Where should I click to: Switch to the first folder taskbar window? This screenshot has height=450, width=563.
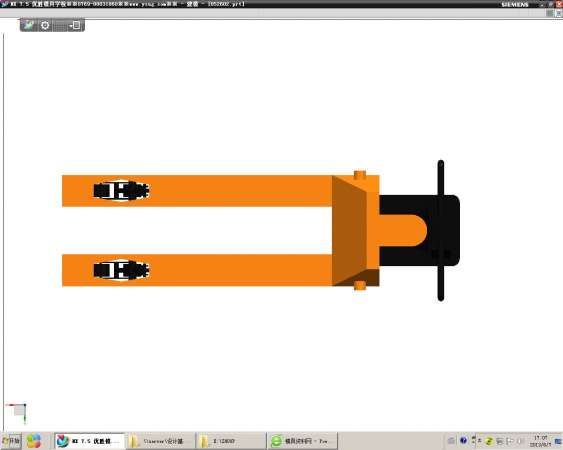pos(160,441)
